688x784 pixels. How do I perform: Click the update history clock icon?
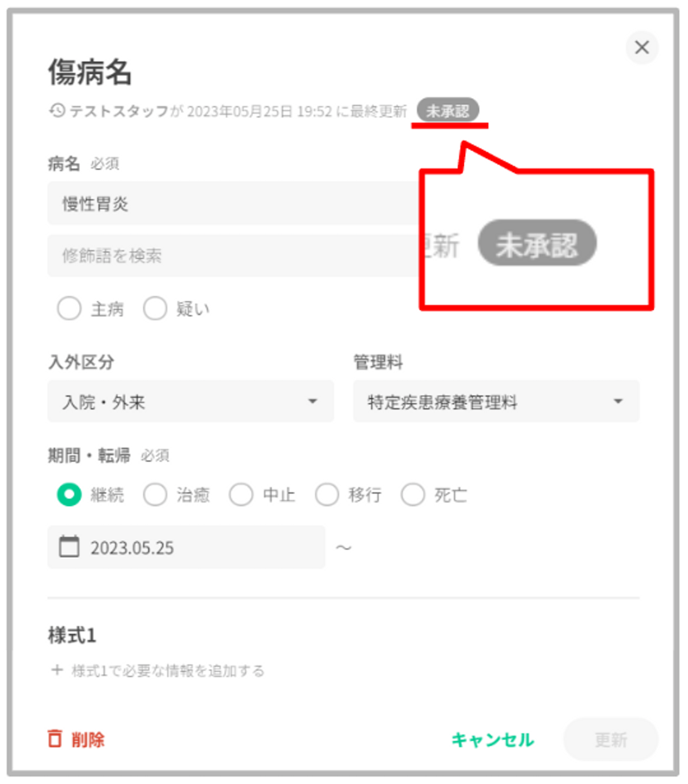57,111
